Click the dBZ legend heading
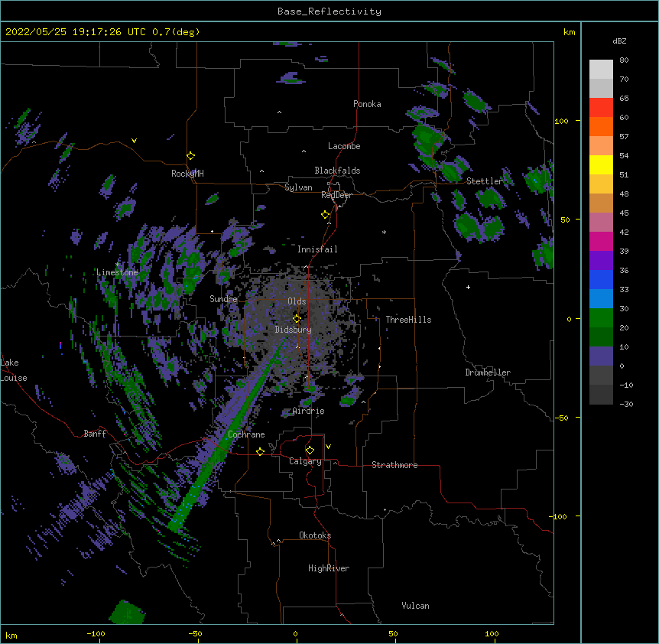Screen dimensions: 659x644 pos(619,41)
